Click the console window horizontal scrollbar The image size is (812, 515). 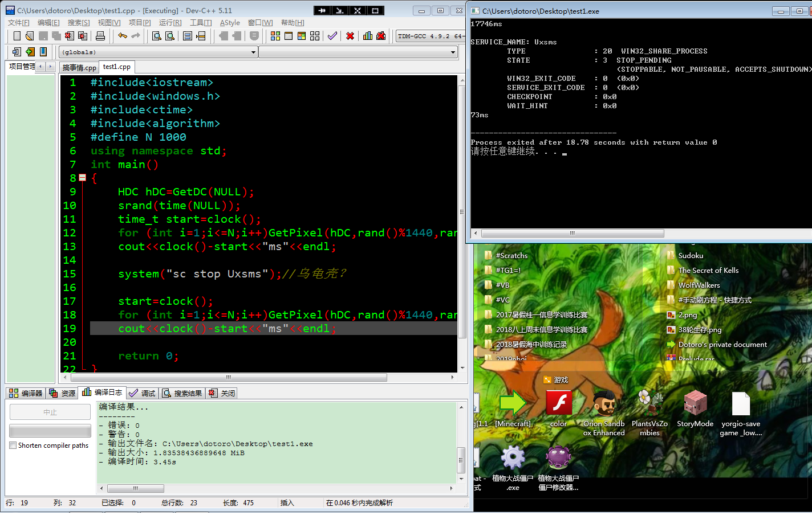pyautogui.click(x=573, y=233)
